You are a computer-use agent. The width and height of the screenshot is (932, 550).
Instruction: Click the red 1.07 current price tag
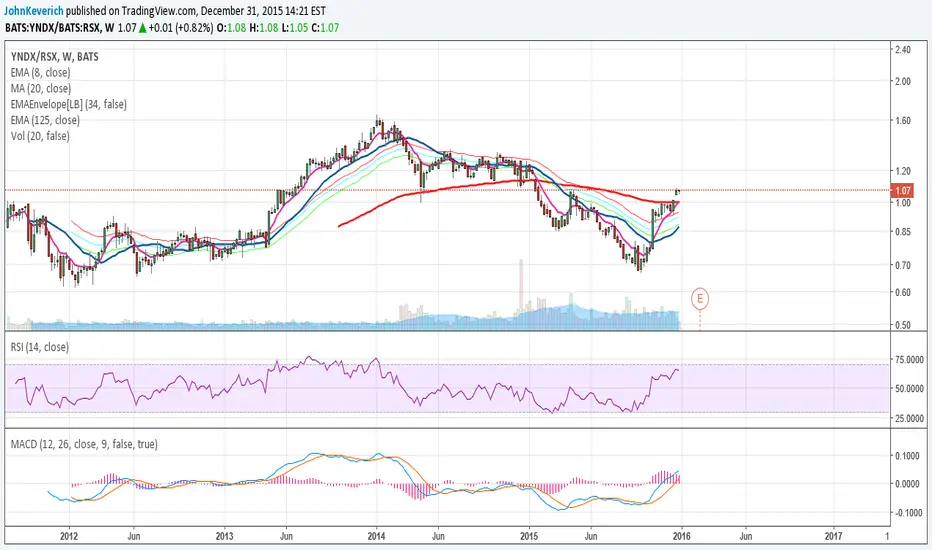[902, 191]
